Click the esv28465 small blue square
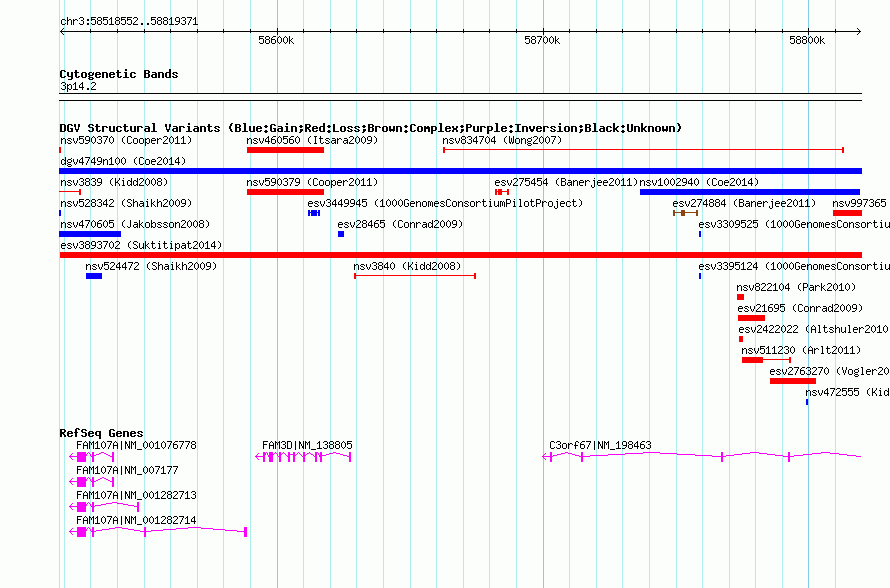The width and height of the screenshot is (890, 588). click(x=341, y=234)
